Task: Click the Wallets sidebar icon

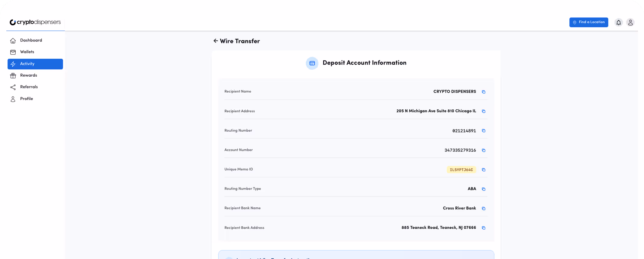Action: (x=13, y=52)
